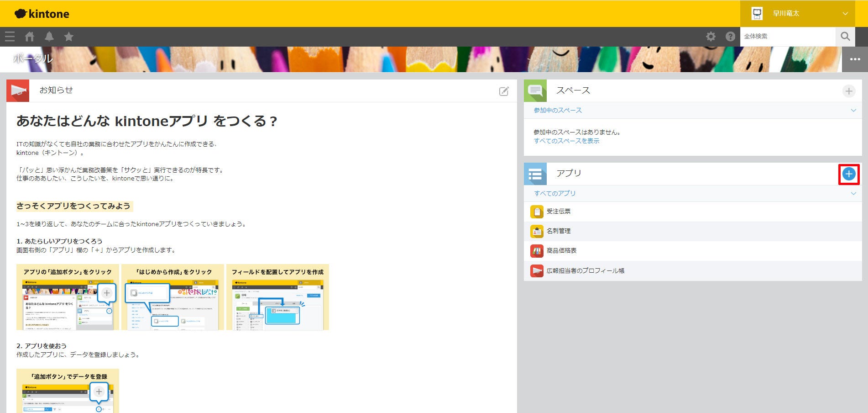868x413 pixels.
Task: Click the 受注伝票 app icon
Action: [537, 212]
